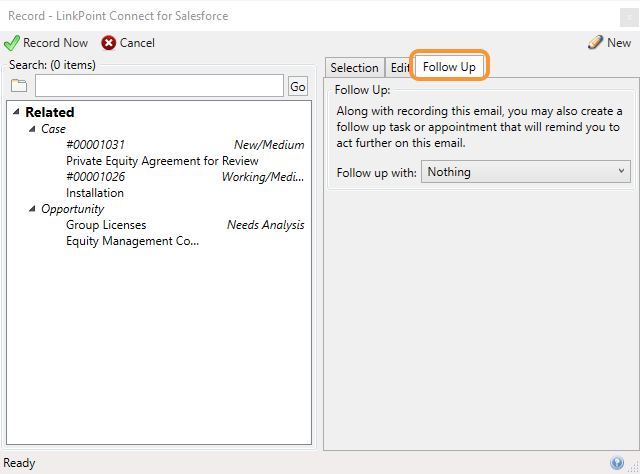This screenshot has height=474, width=640.
Task: Select the Opportunity group label
Action: tap(72, 209)
